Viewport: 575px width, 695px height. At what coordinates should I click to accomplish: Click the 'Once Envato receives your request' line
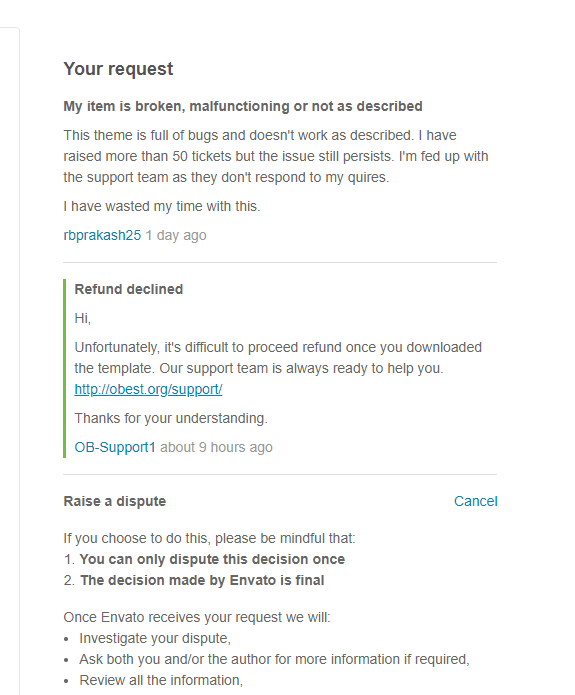coord(197,617)
